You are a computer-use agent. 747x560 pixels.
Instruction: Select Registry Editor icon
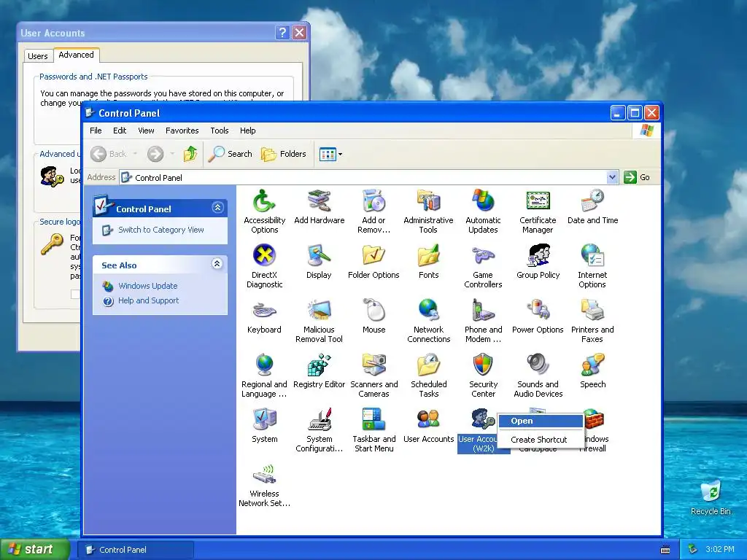pos(320,371)
